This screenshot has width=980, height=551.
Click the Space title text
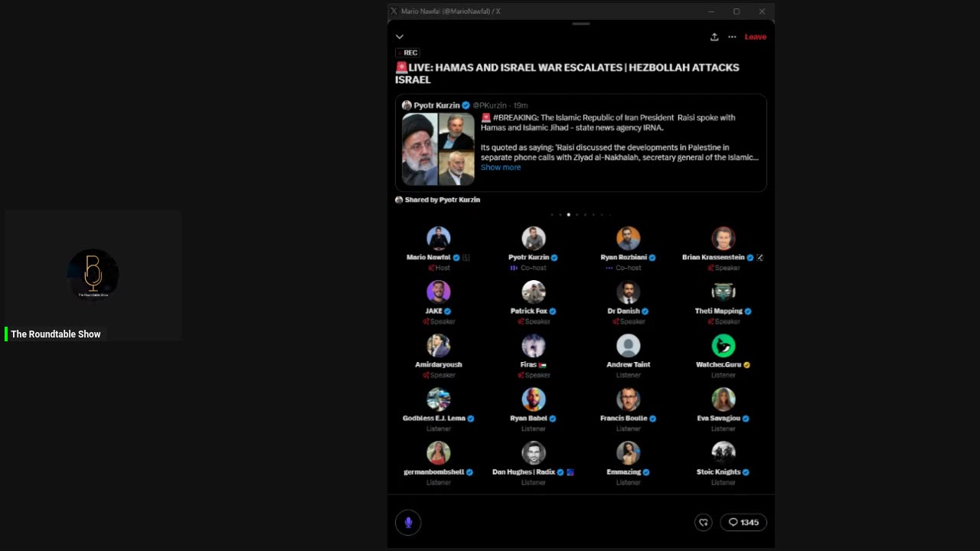pyautogui.click(x=567, y=73)
